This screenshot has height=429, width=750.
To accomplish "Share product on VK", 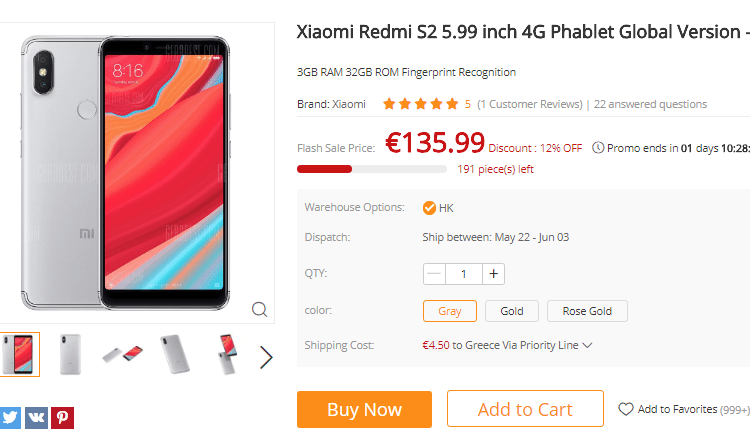I will (36, 418).
